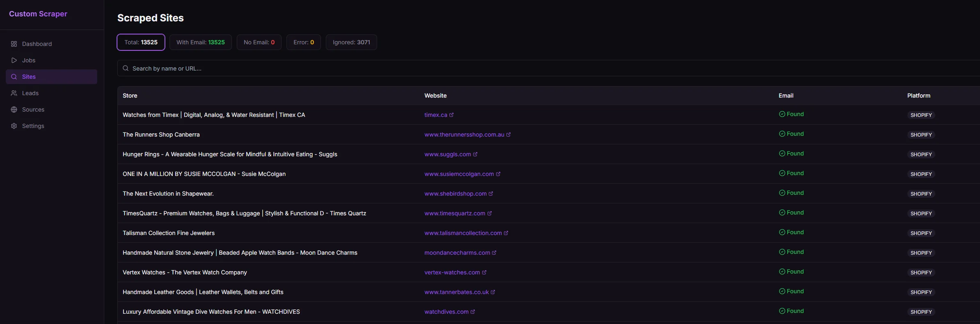
Task: Open Sites page from sidebar
Action: [29, 77]
